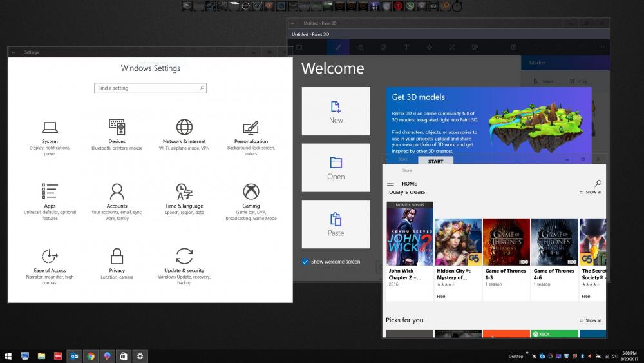This screenshot has height=363, width=644.
Task: Select the Brushes tab in Paint 3D
Action: (x=338, y=48)
